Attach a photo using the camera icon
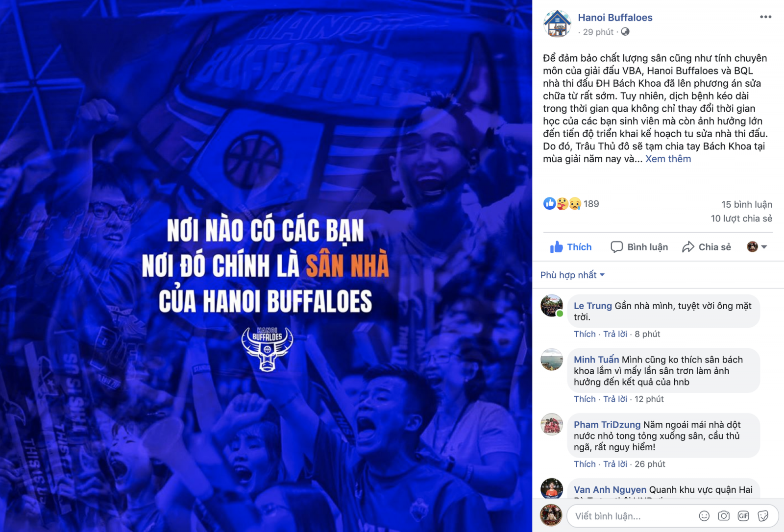The height and width of the screenshot is (532, 784). coord(724,516)
